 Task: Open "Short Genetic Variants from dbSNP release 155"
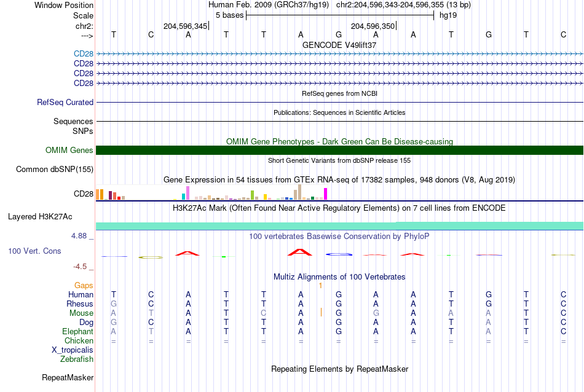click(339, 160)
